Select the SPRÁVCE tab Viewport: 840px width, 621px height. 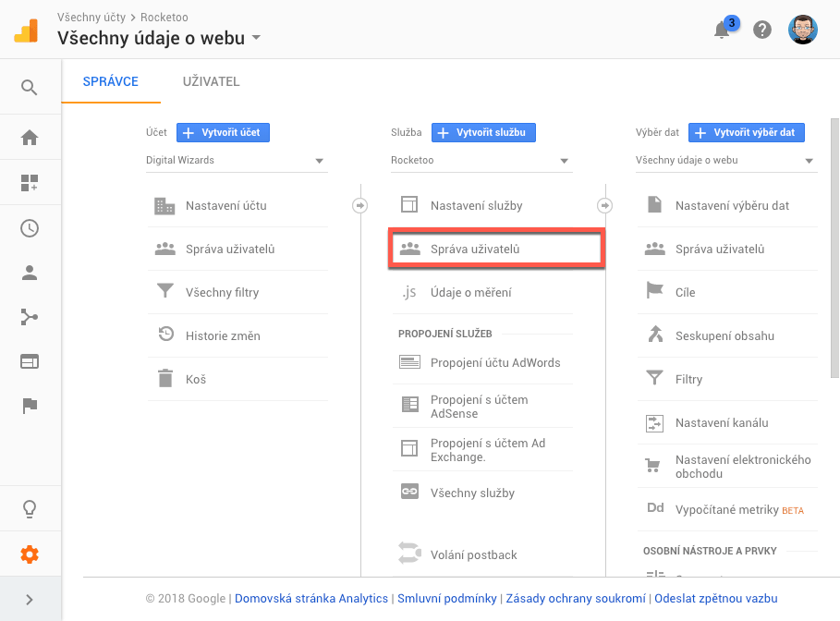tap(111, 81)
